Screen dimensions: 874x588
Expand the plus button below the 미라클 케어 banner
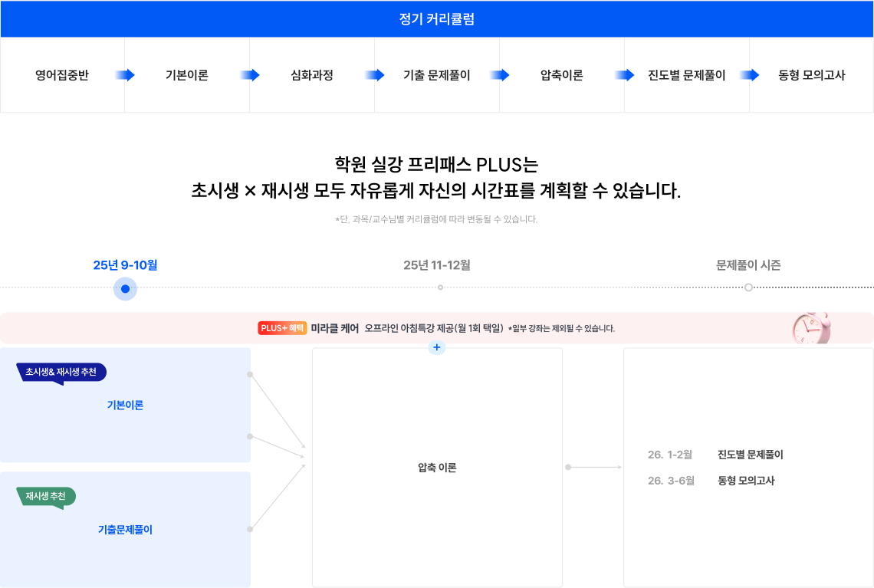pyautogui.click(x=436, y=347)
